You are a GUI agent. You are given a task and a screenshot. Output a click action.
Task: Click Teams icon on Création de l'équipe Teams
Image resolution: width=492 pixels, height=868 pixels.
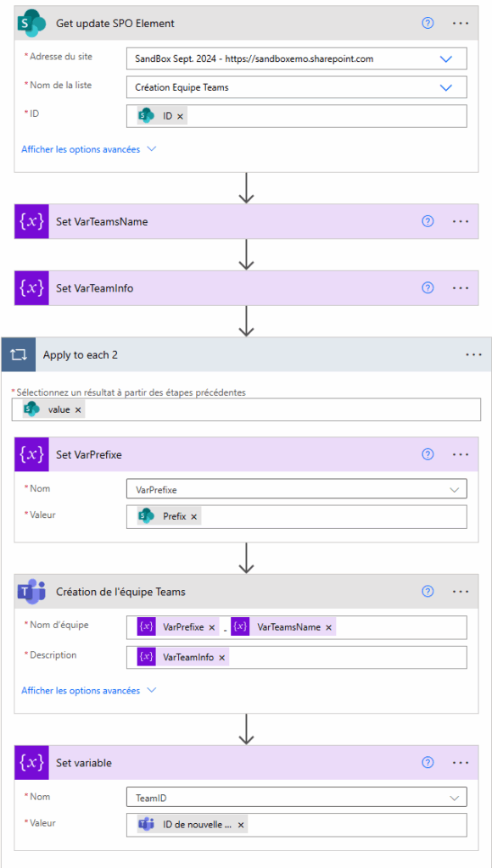click(31, 591)
